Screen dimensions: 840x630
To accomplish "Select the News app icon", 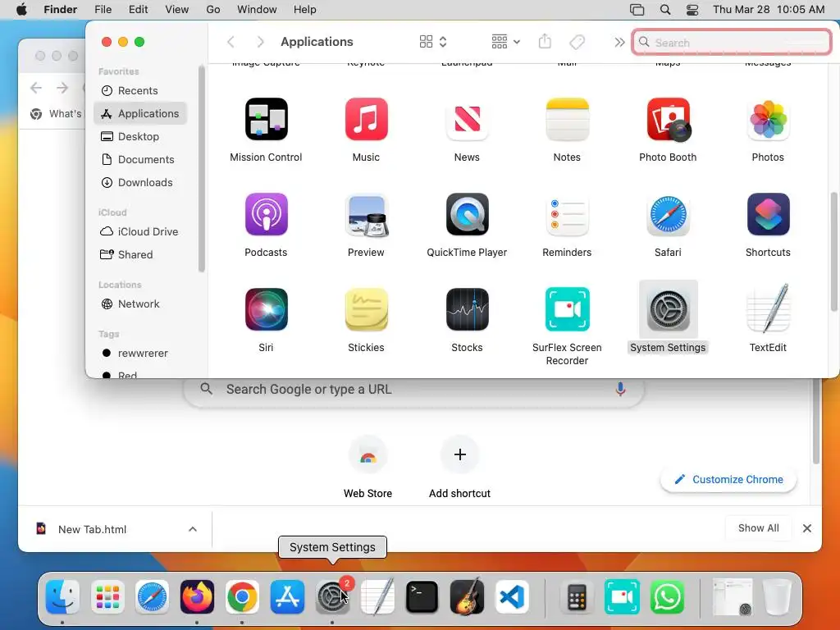I will (x=467, y=119).
